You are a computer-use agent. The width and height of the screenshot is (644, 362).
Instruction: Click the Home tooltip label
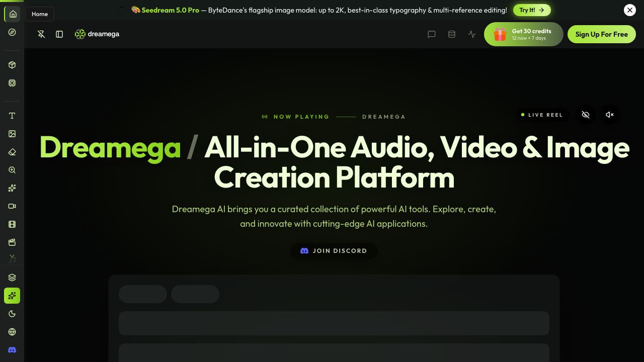click(40, 14)
